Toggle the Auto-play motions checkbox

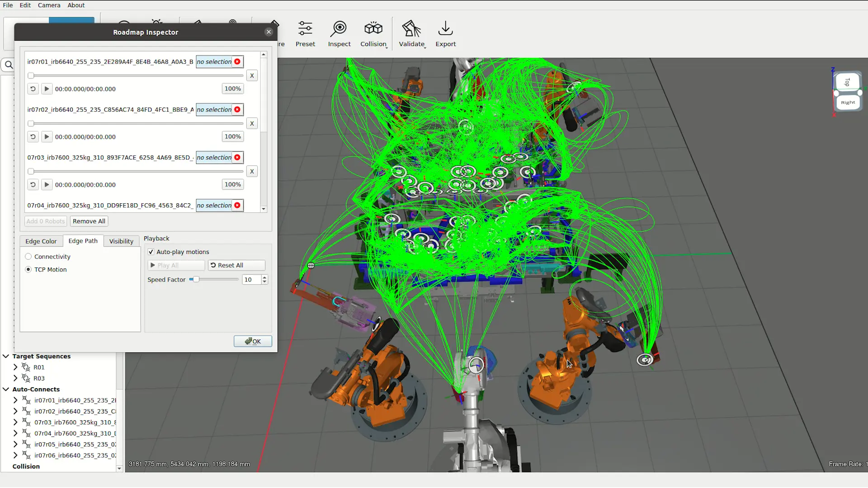(x=151, y=252)
